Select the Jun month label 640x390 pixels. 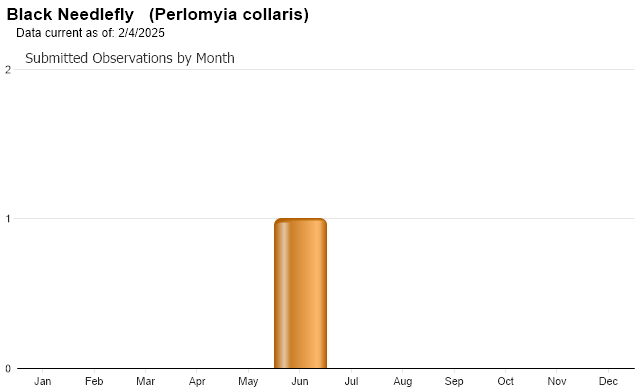300,381
